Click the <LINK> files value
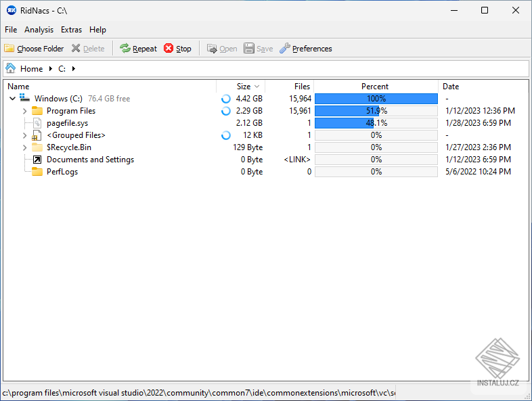This screenshot has width=532, height=401. coord(297,160)
